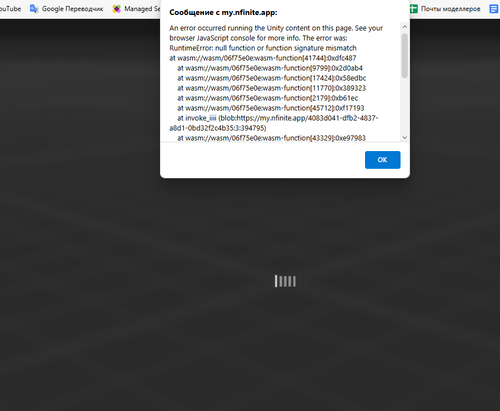Click the Unity loading bars indicator
Viewport: 500px width, 411px height.
pos(285,281)
